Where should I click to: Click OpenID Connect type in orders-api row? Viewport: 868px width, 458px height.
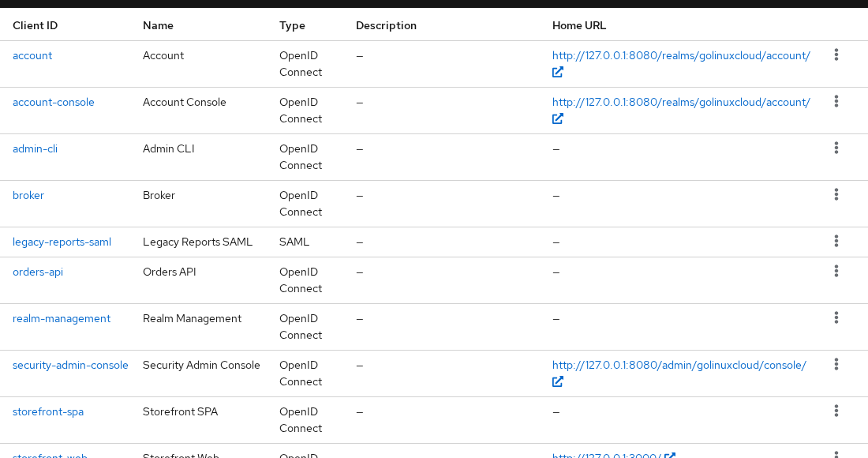[301, 280]
